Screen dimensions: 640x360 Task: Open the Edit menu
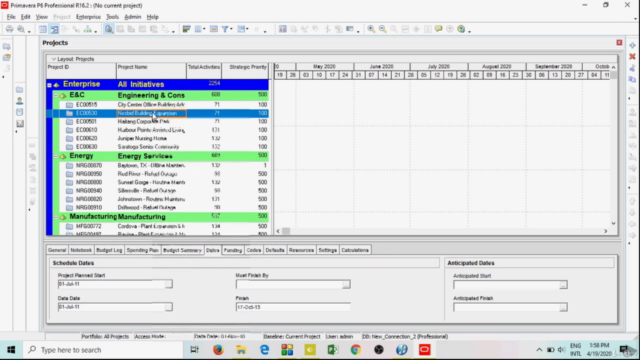[x=25, y=17]
